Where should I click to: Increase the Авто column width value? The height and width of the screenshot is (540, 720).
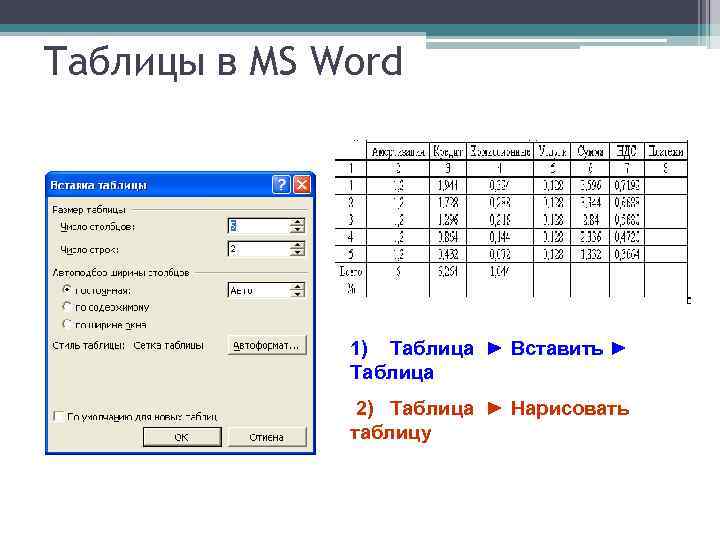coord(298,286)
